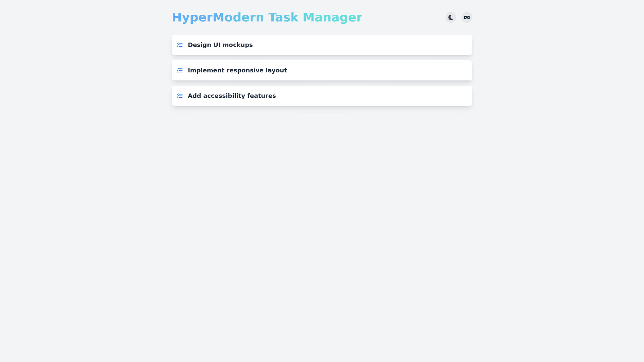Screen dimensions: 644x362
Task: Click the word Task in the heading
Action: point(283,17)
